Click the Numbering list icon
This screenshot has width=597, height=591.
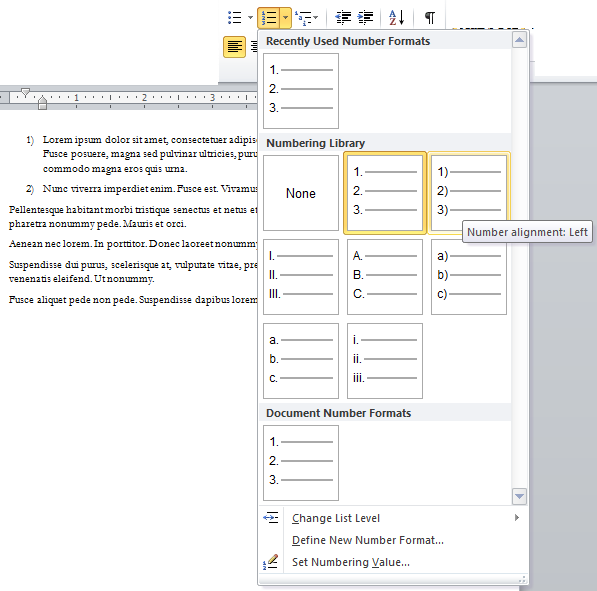coord(269,18)
